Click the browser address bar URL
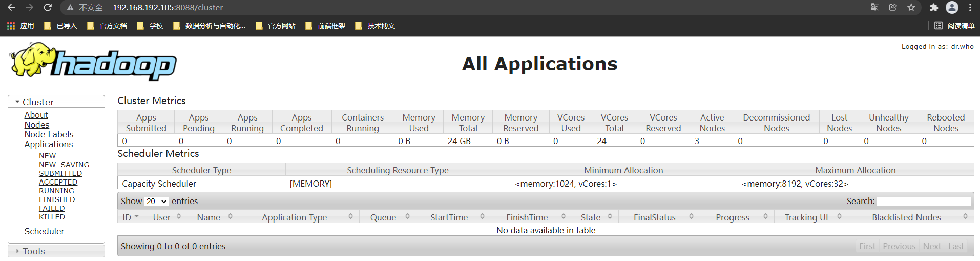Screen dimensions: 980x261 pyautogui.click(x=168, y=8)
